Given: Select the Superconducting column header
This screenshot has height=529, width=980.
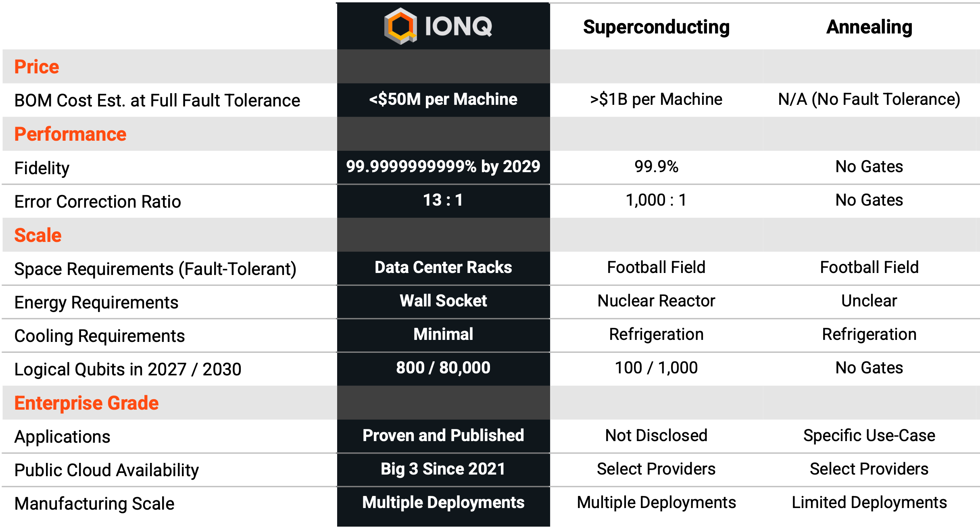Looking at the screenshot, I should point(656,27).
